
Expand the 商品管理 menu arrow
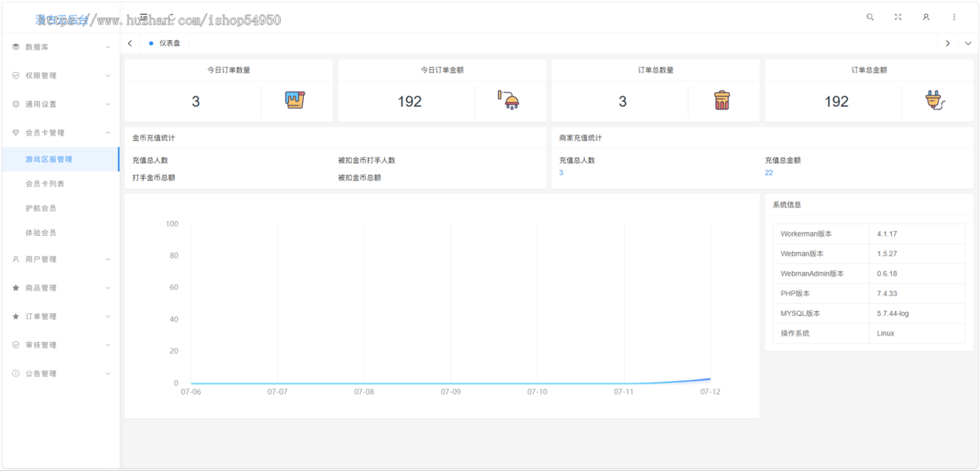point(108,288)
